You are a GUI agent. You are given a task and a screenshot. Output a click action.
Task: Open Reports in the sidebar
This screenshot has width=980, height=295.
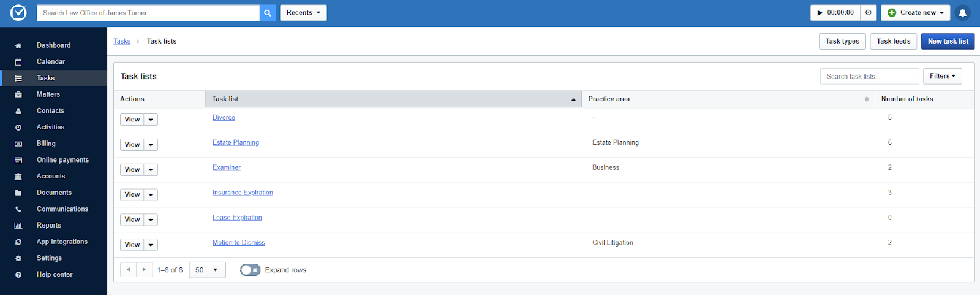[x=49, y=226]
